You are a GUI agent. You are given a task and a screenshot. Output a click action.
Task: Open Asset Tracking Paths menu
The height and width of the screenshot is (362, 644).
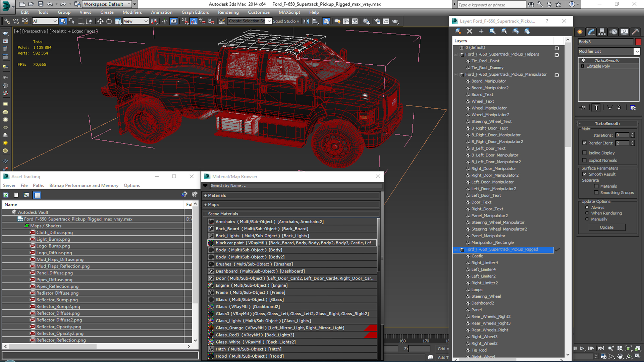click(38, 185)
